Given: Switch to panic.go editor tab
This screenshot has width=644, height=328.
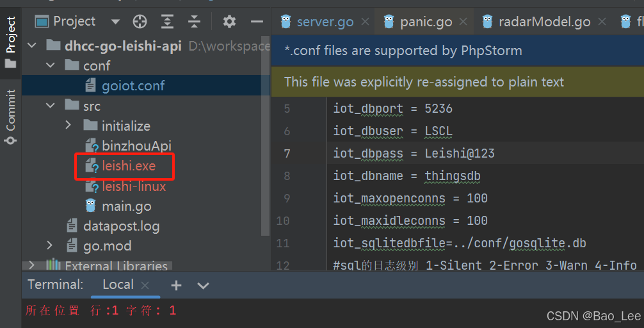Looking at the screenshot, I should (x=426, y=22).
